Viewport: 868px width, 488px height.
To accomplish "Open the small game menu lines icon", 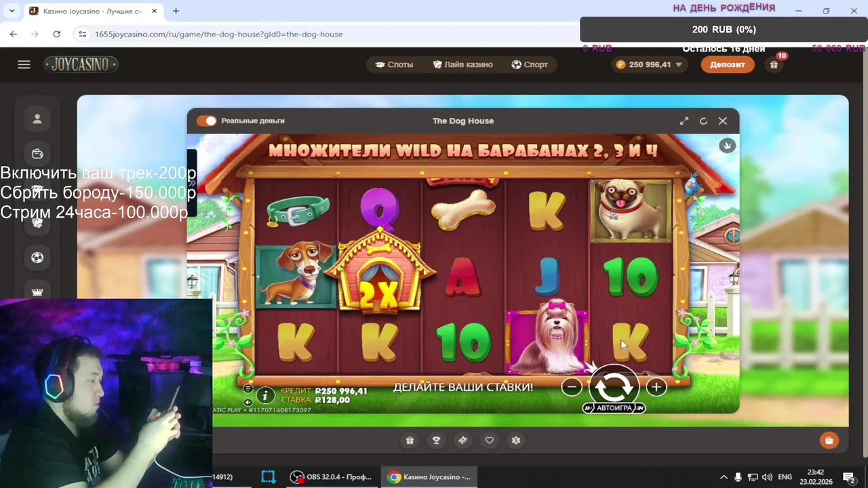I will pyautogui.click(x=248, y=388).
